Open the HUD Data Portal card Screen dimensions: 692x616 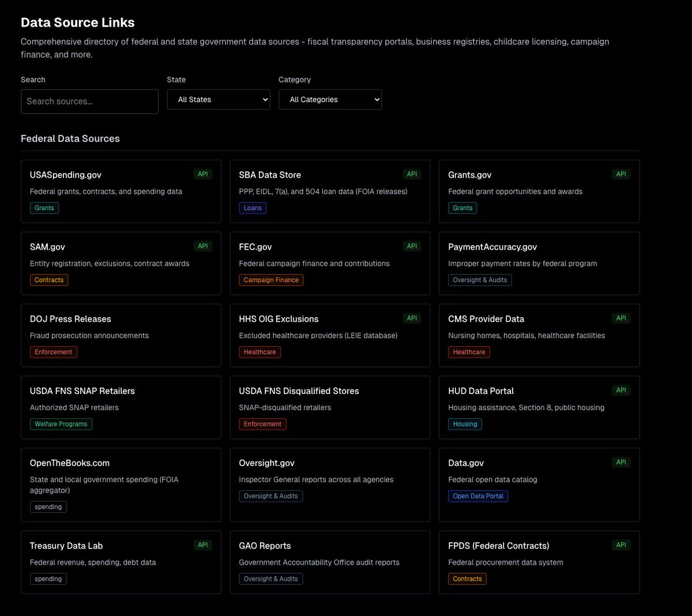(481, 390)
